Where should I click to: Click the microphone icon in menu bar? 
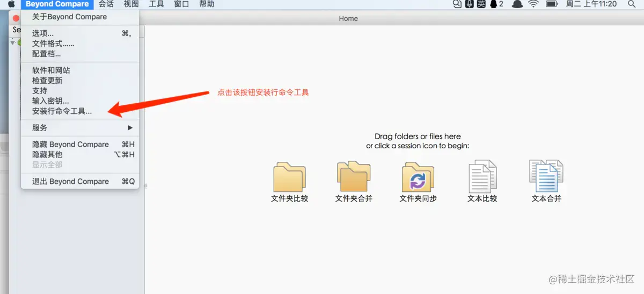[x=470, y=4]
